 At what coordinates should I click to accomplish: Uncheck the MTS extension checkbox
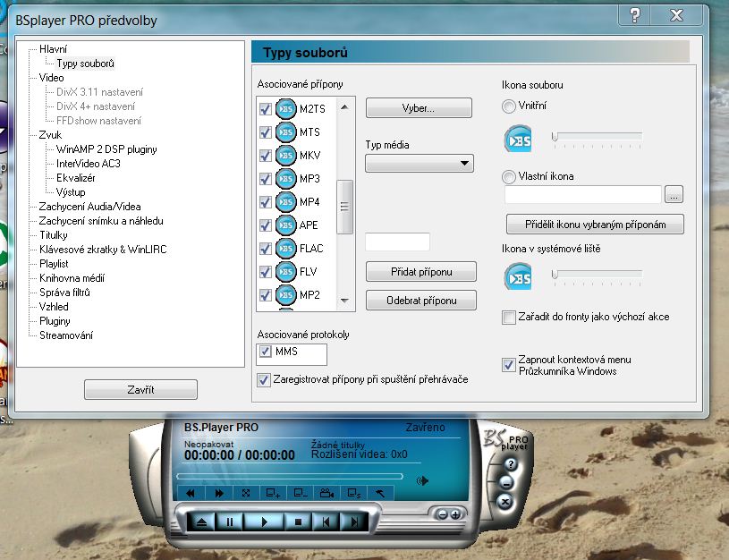[x=265, y=132]
